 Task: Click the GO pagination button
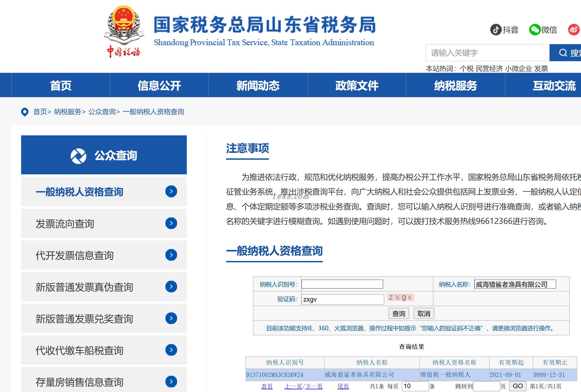pos(518,386)
